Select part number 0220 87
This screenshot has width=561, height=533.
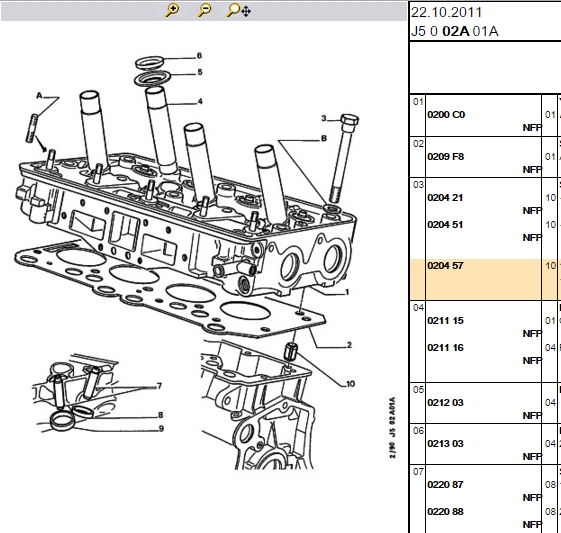[445, 485]
